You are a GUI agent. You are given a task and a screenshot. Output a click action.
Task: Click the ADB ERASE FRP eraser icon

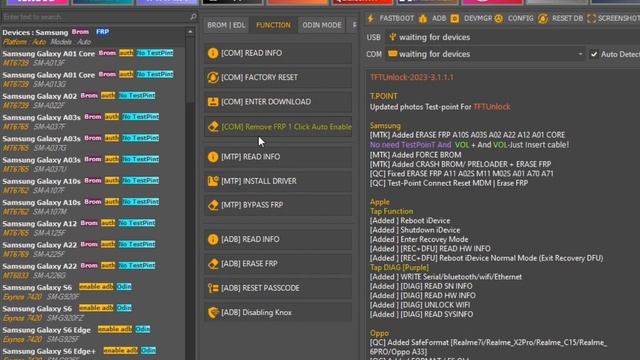click(x=213, y=264)
